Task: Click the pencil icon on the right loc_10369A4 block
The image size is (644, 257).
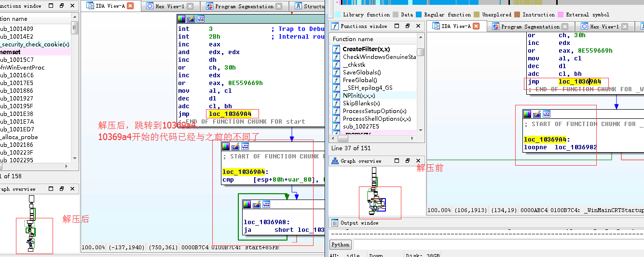Action: 537,114
